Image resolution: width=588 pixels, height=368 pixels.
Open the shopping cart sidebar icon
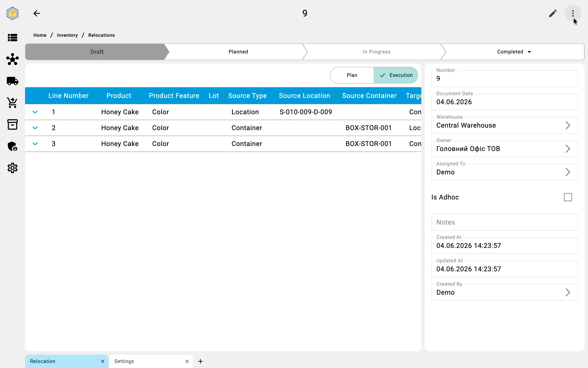coord(12,103)
